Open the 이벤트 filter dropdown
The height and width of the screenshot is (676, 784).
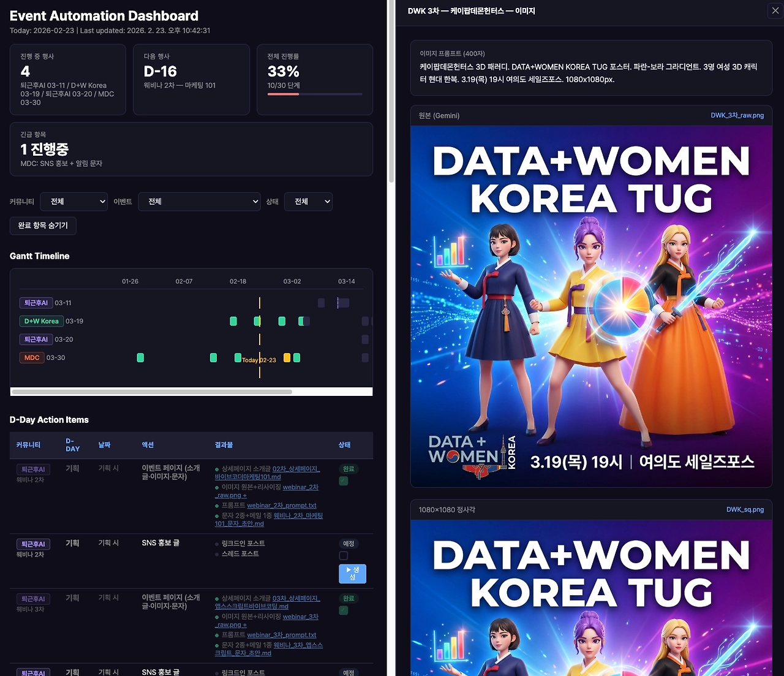199,202
